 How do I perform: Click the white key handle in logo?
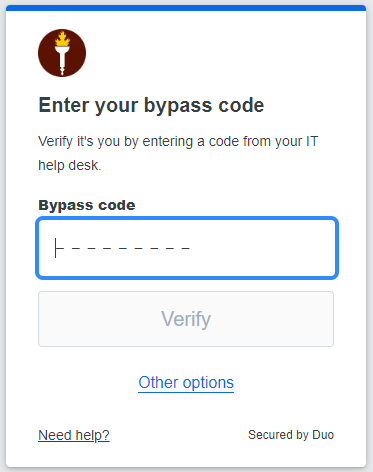(x=62, y=61)
